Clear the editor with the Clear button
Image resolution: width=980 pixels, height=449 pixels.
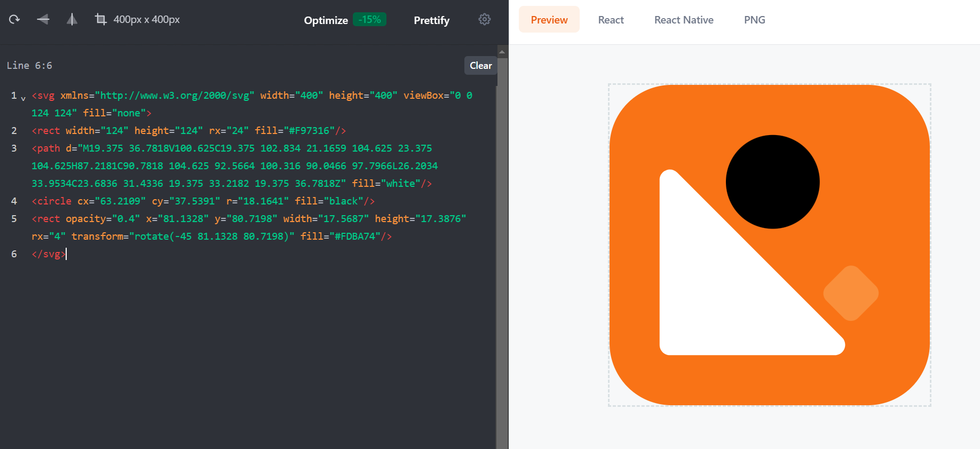480,66
